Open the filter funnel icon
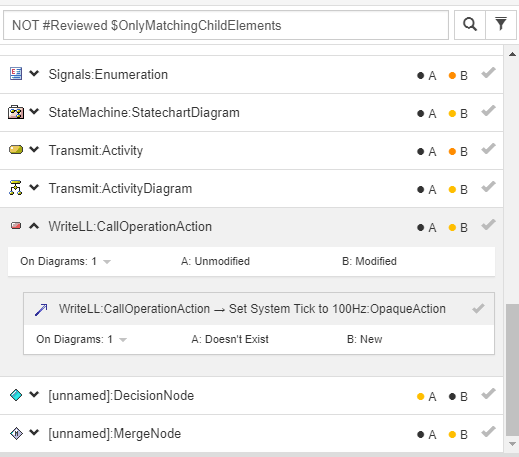 (501, 25)
